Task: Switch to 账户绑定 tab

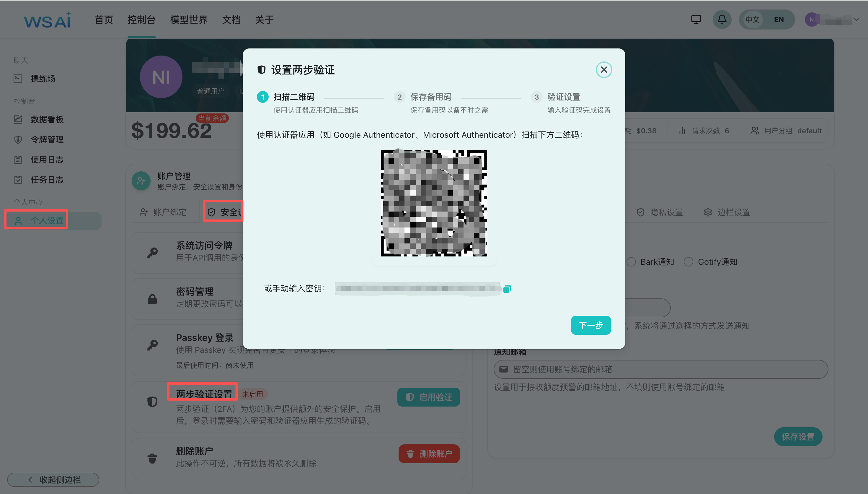Action: [x=163, y=212]
